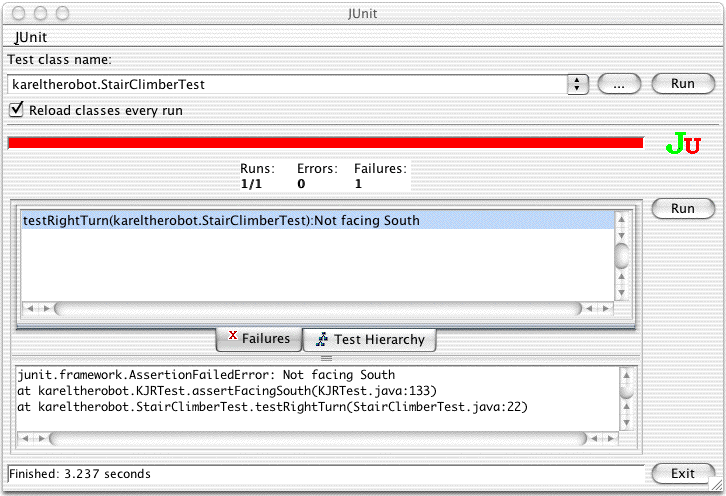726x496 pixels.
Task: Open the test class name dropdown
Action: tap(578, 85)
